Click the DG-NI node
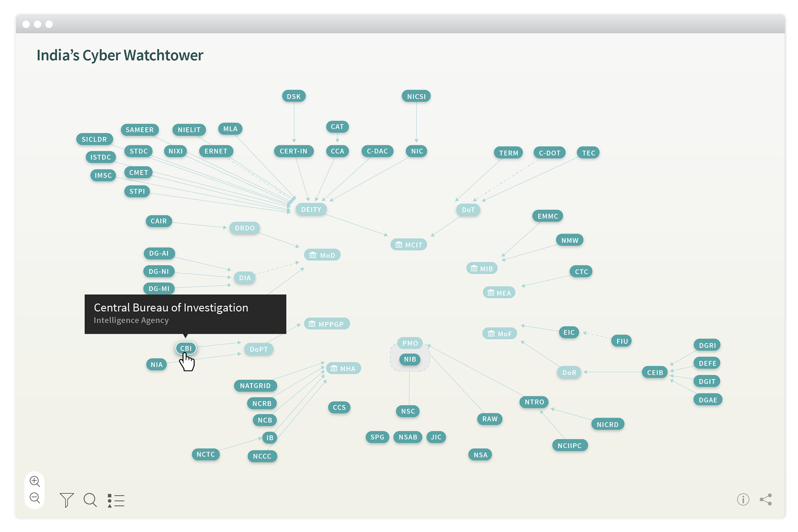This screenshot has width=798, height=532. click(159, 271)
